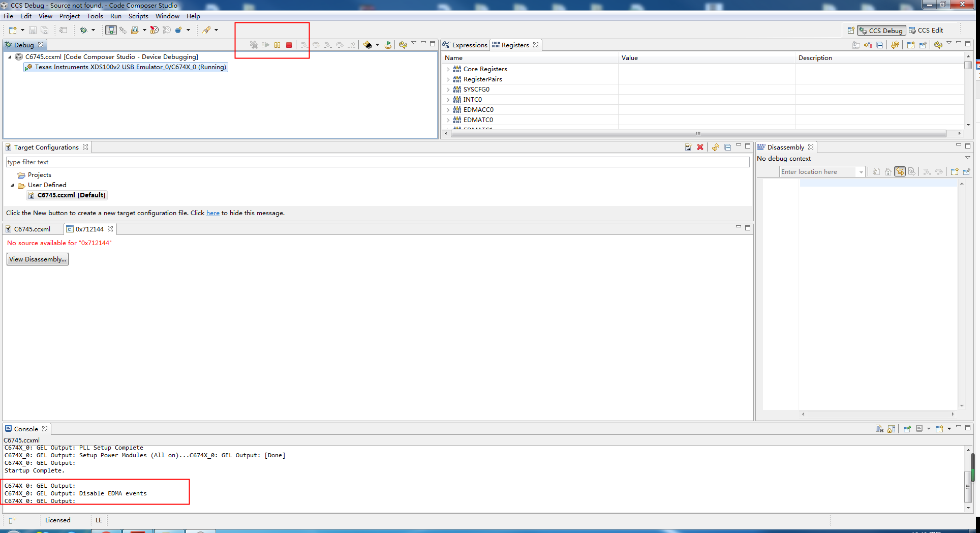
Task: Open dropdown next to New file icon
Action: click(x=22, y=30)
